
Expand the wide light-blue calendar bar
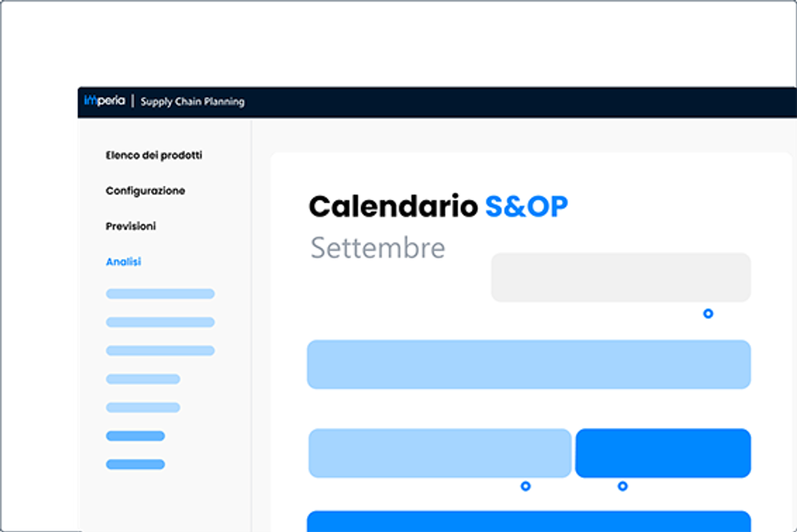click(530, 364)
